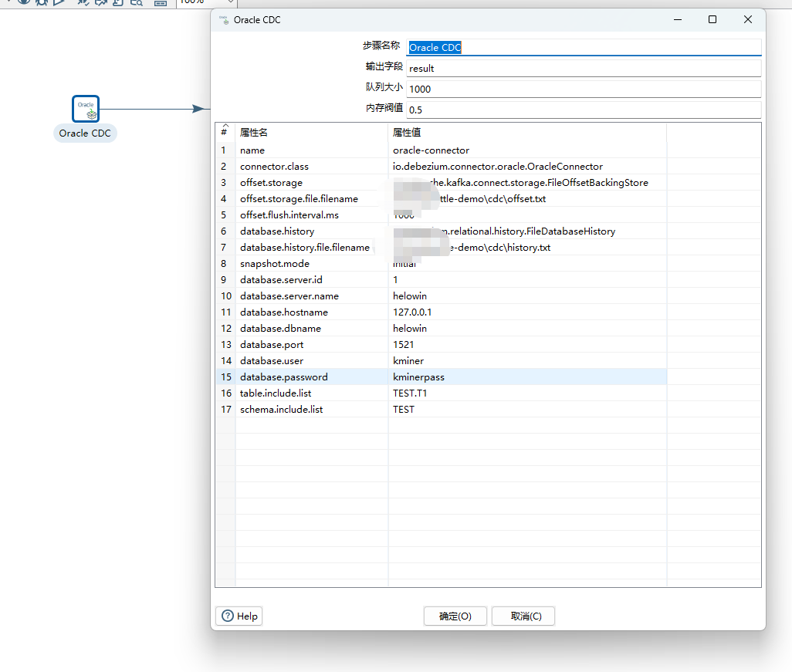792x672 pixels.
Task: Click row number 17 in the table
Action: point(225,409)
